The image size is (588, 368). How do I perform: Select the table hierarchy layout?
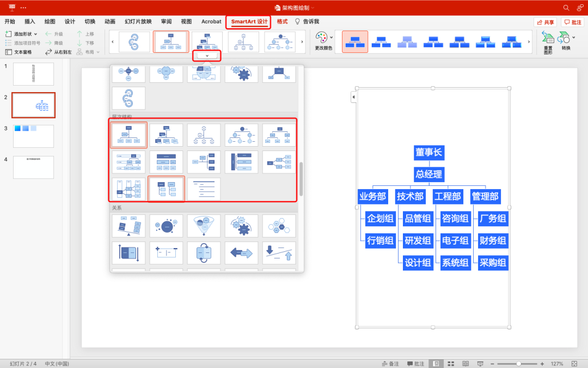point(166,162)
